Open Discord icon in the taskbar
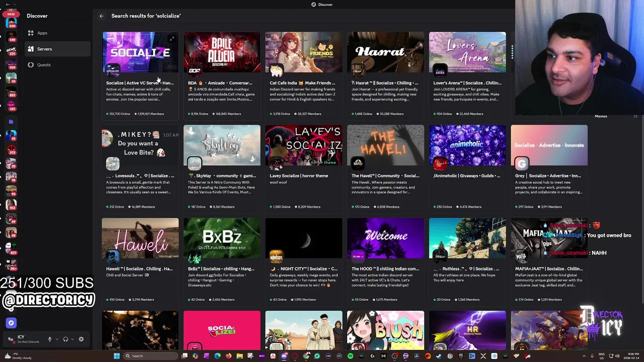The image size is (644, 362). (x=284, y=356)
